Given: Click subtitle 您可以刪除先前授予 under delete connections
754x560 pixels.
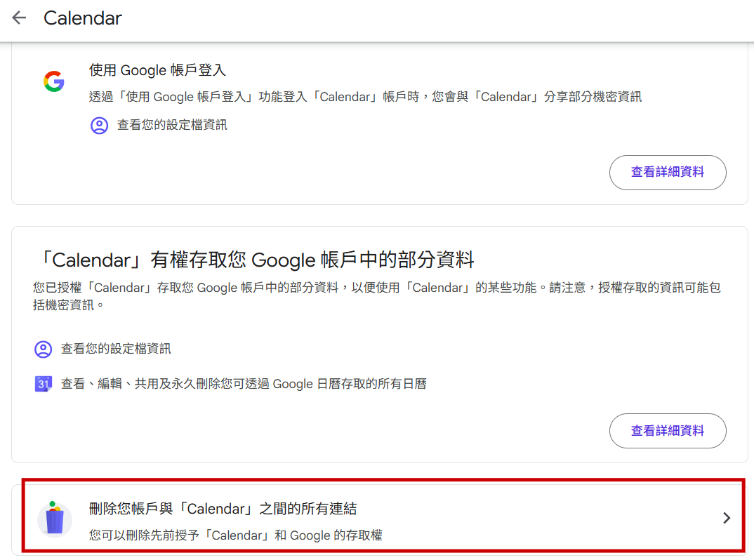Looking at the screenshot, I should pos(235,535).
